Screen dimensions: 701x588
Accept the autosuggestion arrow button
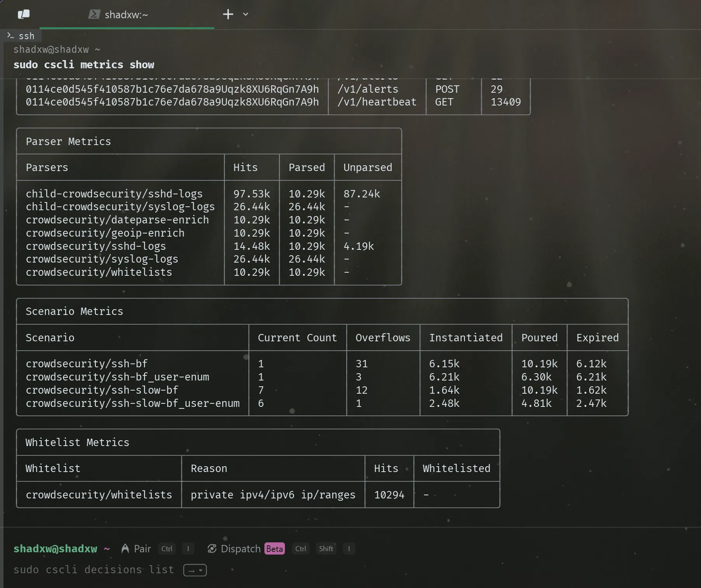[195, 570]
